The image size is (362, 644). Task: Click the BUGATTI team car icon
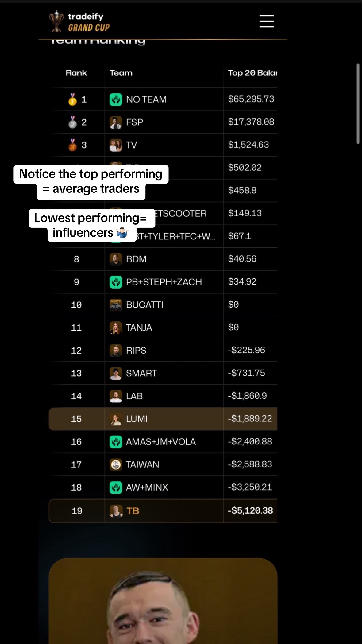[x=116, y=305]
